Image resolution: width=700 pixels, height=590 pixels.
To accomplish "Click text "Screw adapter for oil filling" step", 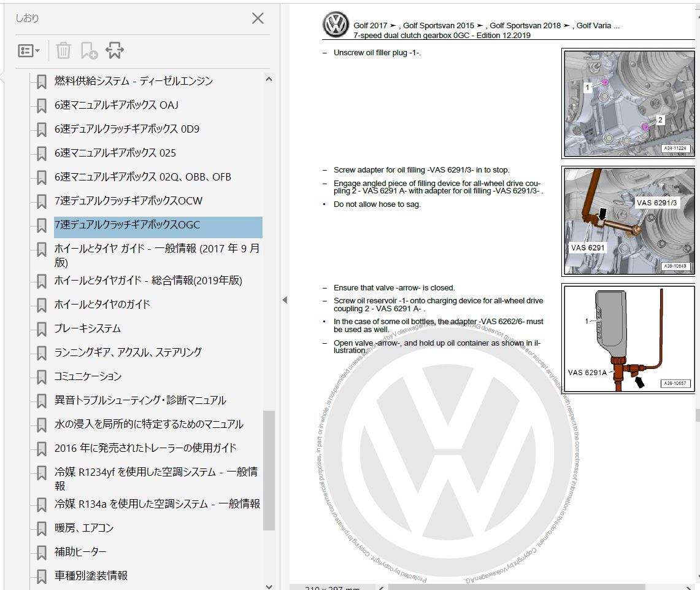I will click(x=421, y=170).
